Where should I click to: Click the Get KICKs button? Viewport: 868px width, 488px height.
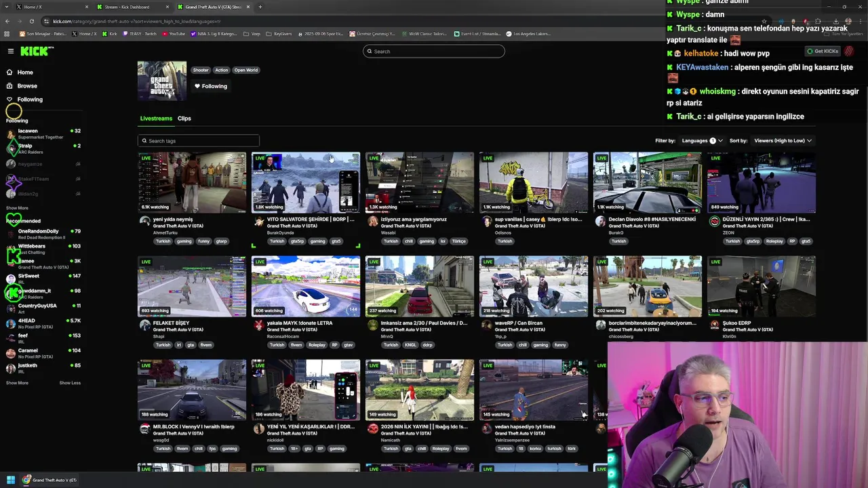point(823,52)
